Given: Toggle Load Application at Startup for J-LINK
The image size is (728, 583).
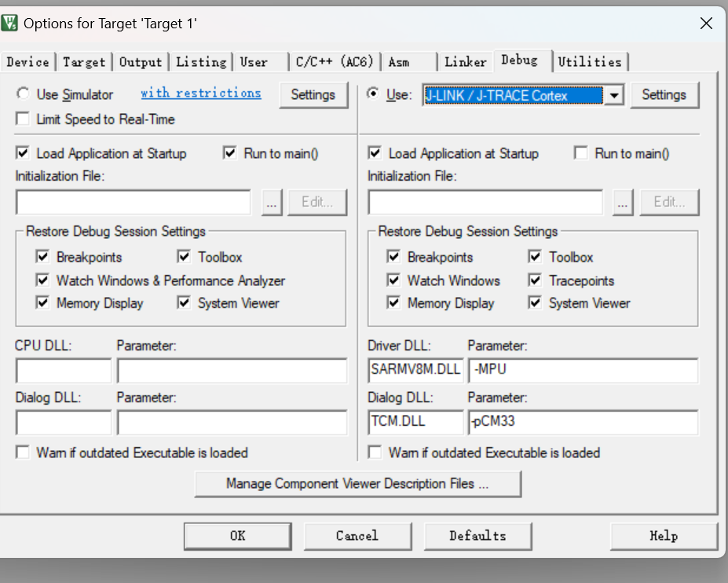Looking at the screenshot, I should click(x=375, y=153).
